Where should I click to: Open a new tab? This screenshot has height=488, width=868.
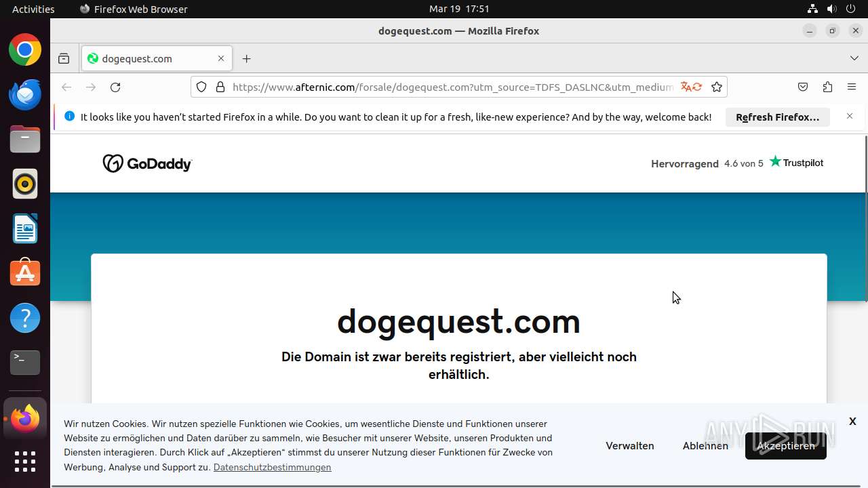pyautogui.click(x=247, y=58)
